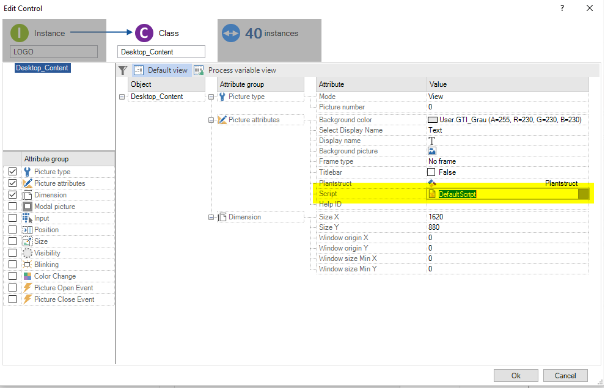Enable the Color Change checkbox
Screen dimensions: 605x389
coord(12,276)
